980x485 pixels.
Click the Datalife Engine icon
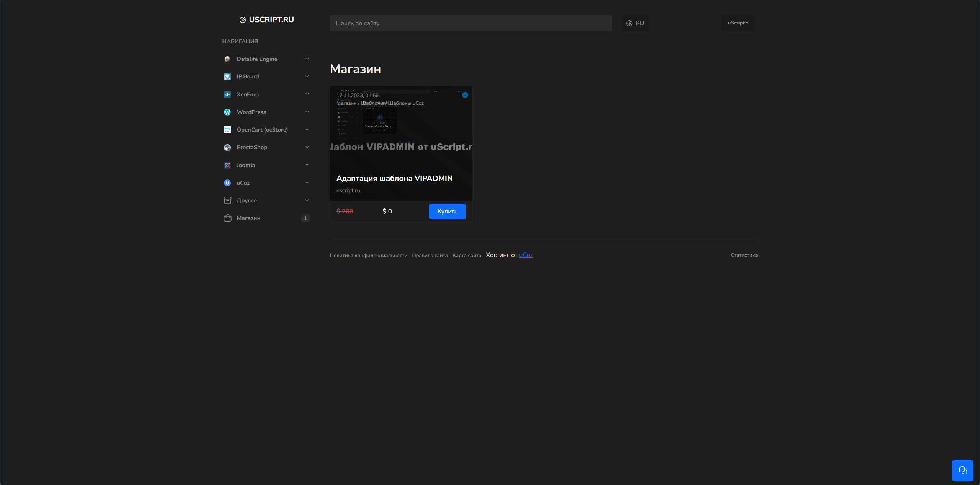click(227, 59)
